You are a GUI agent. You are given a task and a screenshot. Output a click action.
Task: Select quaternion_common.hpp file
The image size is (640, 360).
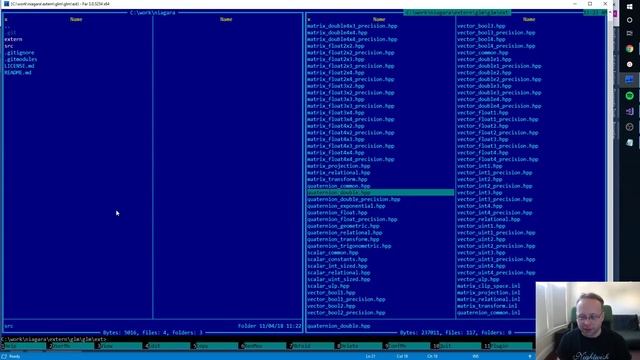point(339,186)
